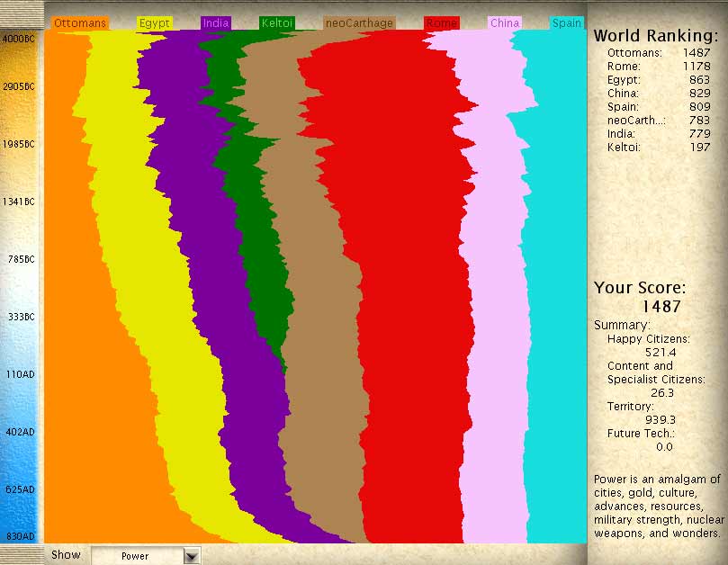Click Keltoi in the World Ranking list
728x565 pixels.
click(624, 148)
